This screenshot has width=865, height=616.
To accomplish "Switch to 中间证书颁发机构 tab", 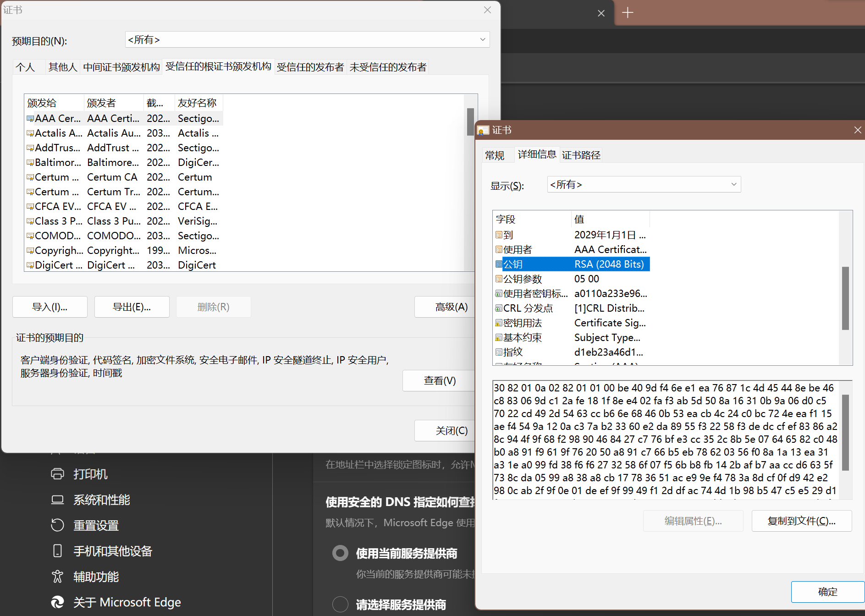I will point(121,67).
